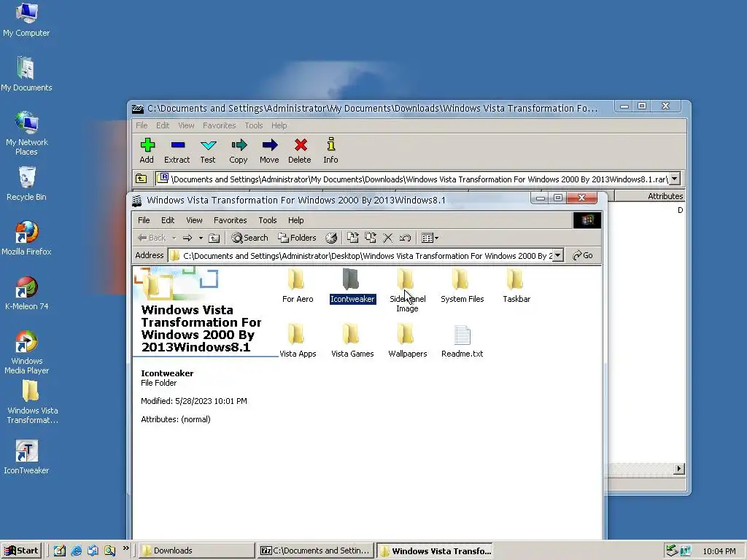
Task: Open the Explorer address bar dropdown
Action: [x=558, y=255]
